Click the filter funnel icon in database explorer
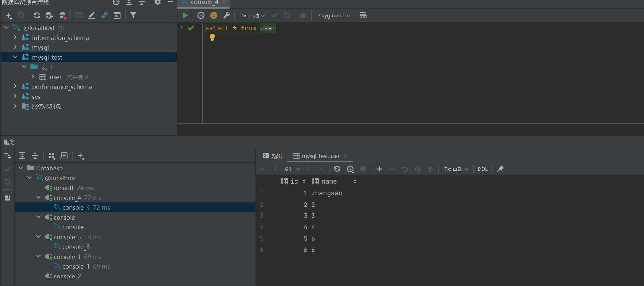This screenshot has height=286, width=644. (133, 15)
